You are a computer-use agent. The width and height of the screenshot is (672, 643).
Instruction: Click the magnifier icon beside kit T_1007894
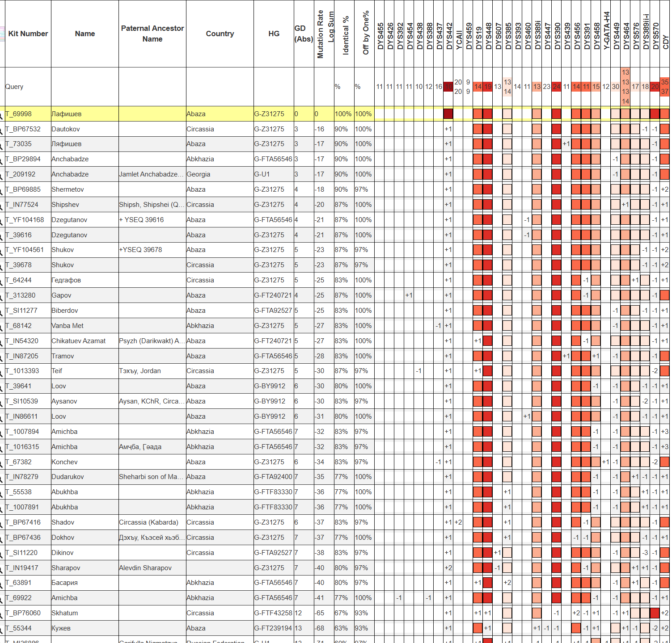coord(1,433)
